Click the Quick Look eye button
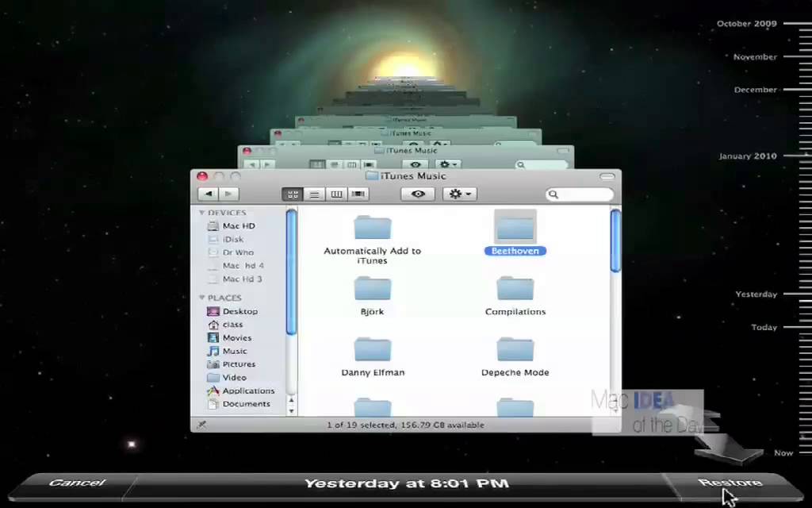This screenshot has height=508, width=812. click(418, 194)
